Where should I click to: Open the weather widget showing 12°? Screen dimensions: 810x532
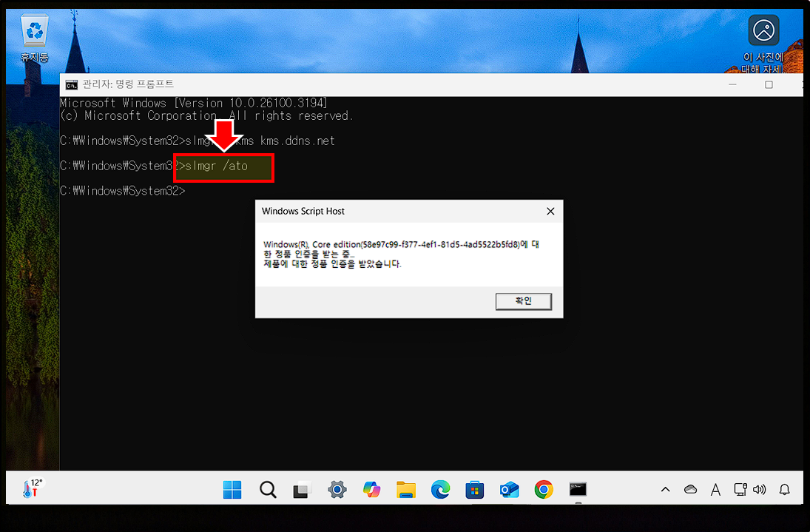pos(32,488)
